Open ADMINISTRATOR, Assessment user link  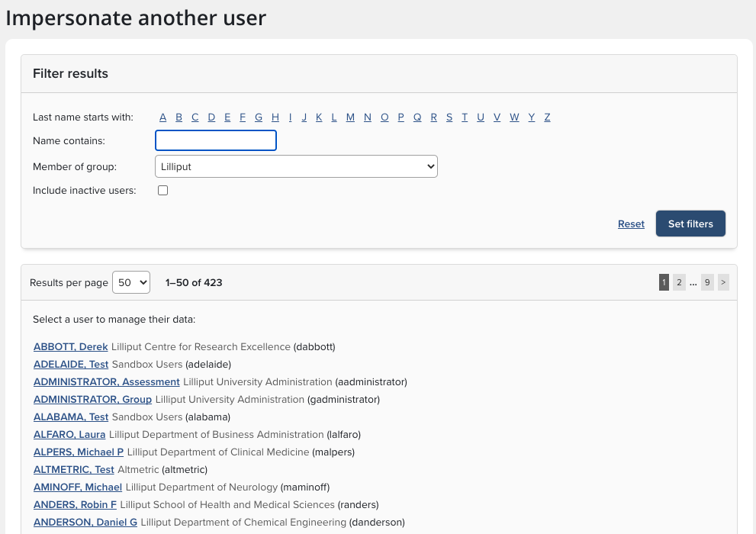[107, 382]
